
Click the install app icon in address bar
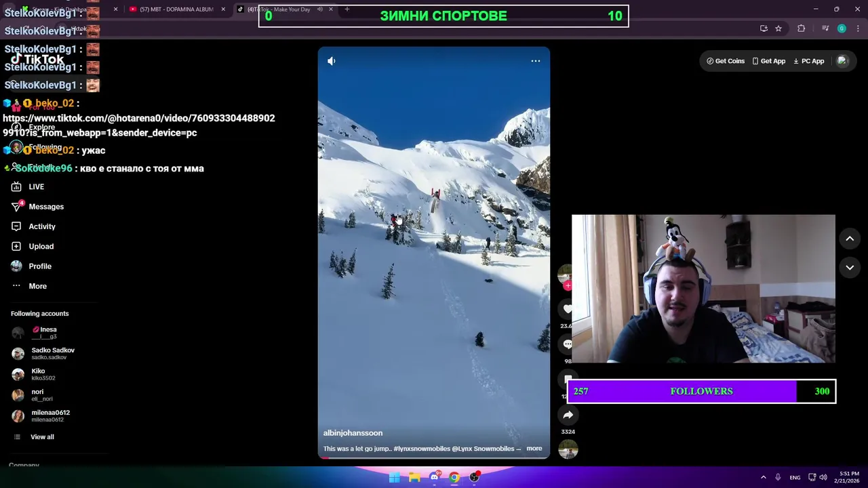(x=764, y=28)
